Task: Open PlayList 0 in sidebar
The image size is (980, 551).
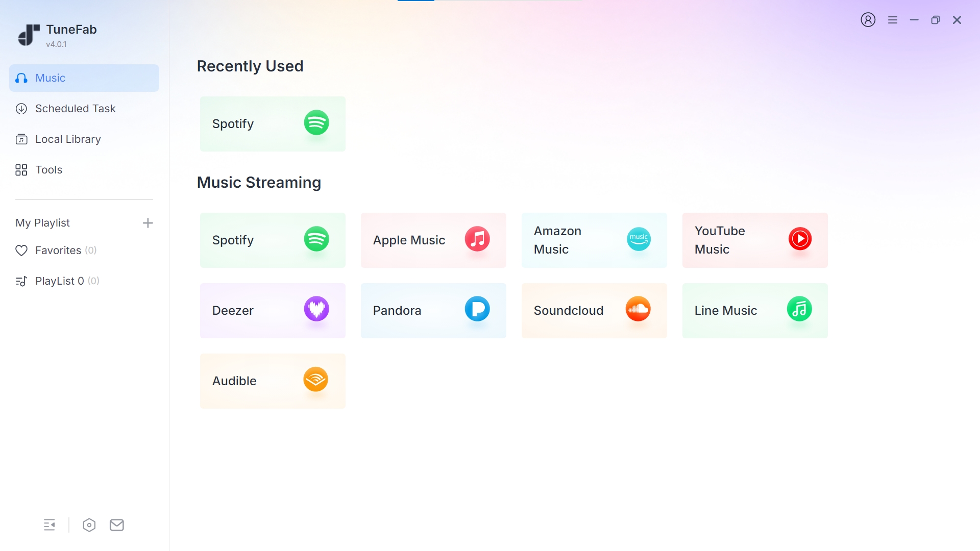Action: tap(59, 281)
